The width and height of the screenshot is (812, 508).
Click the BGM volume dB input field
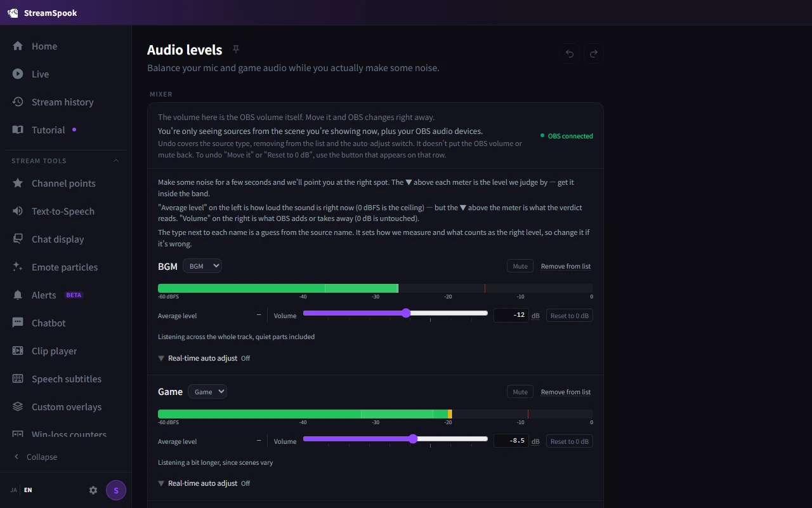point(511,315)
